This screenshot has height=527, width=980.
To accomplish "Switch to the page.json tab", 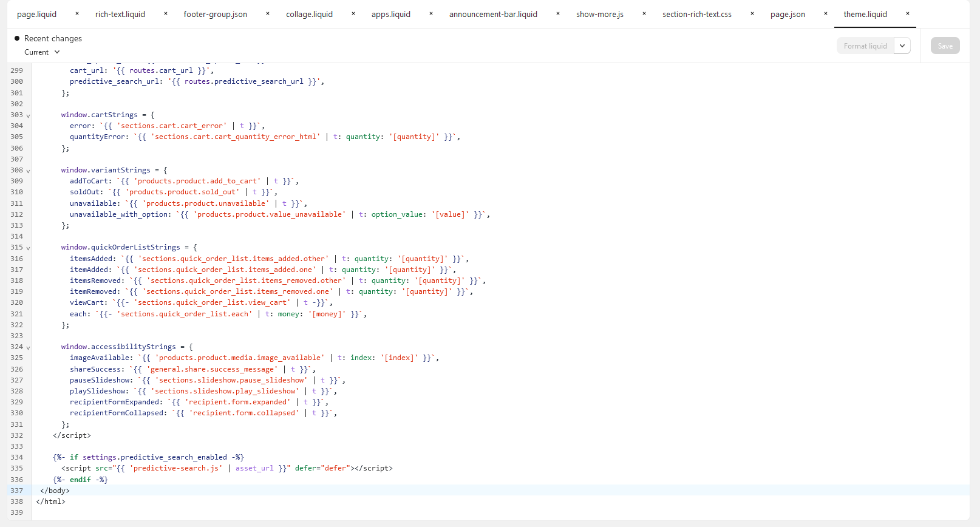I will coord(788,14).
